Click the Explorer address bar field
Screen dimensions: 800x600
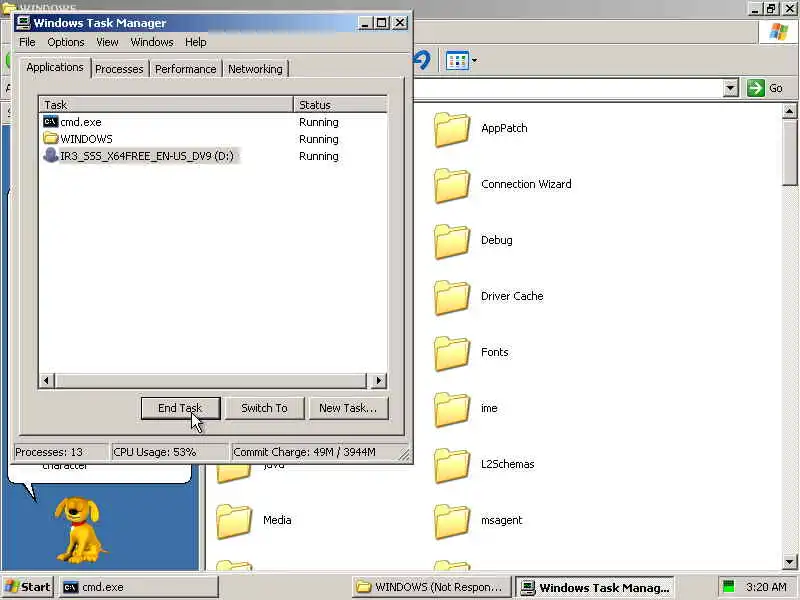pyautogui.click(x=569, y=88)
